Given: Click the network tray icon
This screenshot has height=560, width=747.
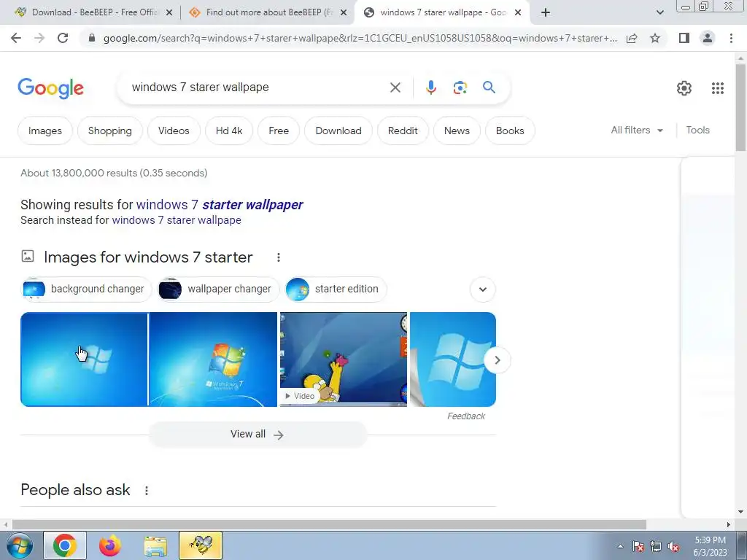Looking at the screenshot, I should [656, 547].
